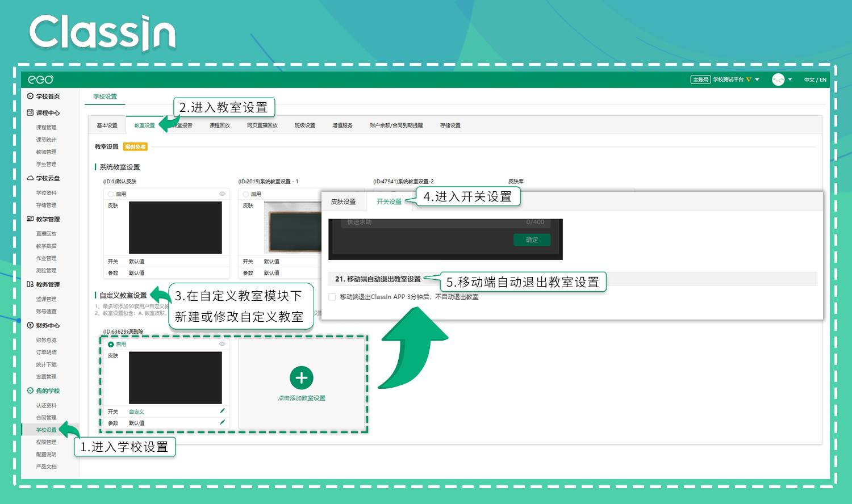Select 启用 radio on 课删除 custom card
The width and height of the screenshot is (852, 504).
111,345
